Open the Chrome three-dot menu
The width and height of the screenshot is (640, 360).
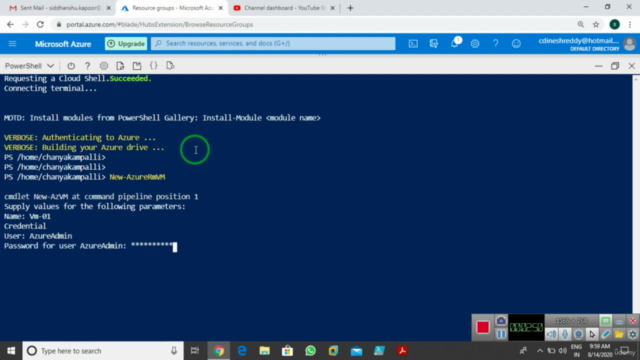(630, 24)
